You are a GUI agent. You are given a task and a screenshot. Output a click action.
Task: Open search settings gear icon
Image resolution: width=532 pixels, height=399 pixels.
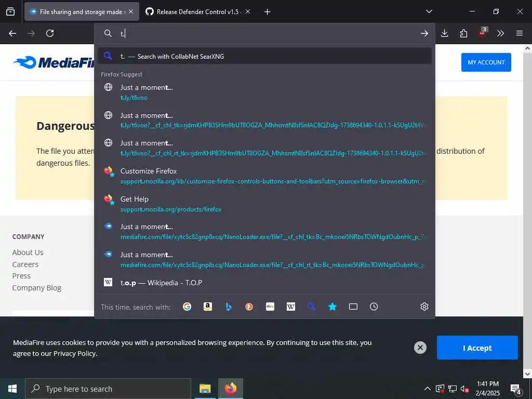(424, 307)
